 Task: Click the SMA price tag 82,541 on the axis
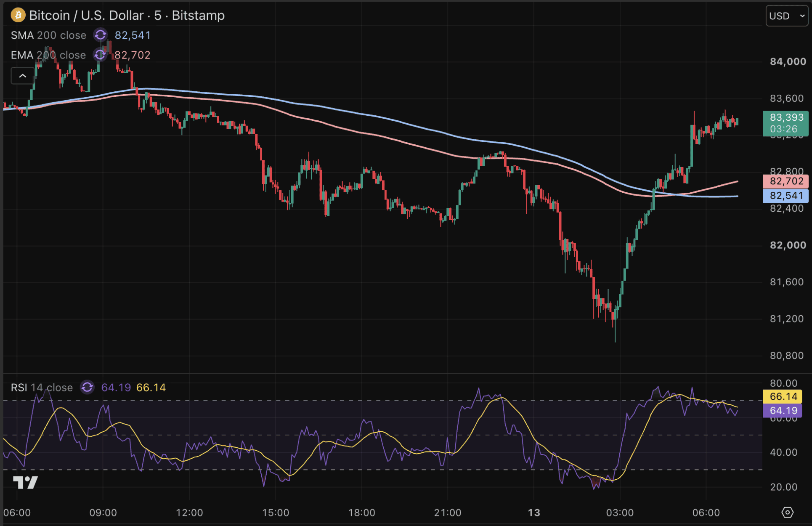click(786, 196)
